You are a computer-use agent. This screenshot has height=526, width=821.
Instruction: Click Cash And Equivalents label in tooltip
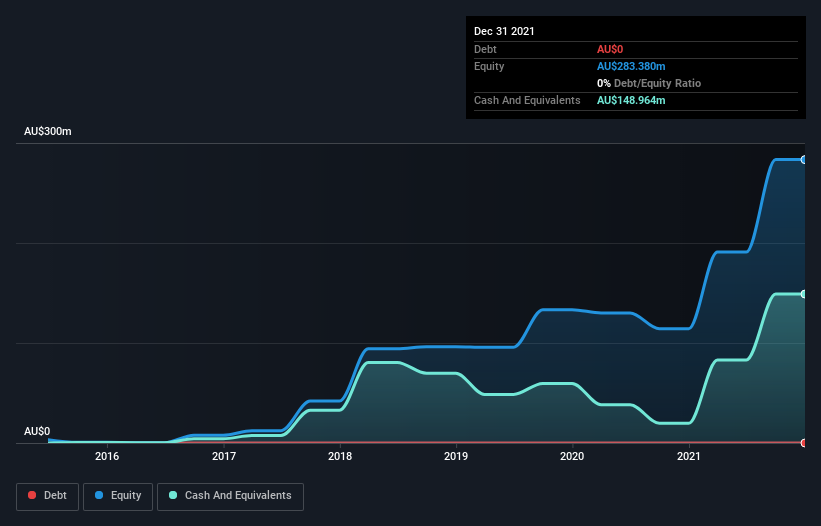(x=527, y=100)
